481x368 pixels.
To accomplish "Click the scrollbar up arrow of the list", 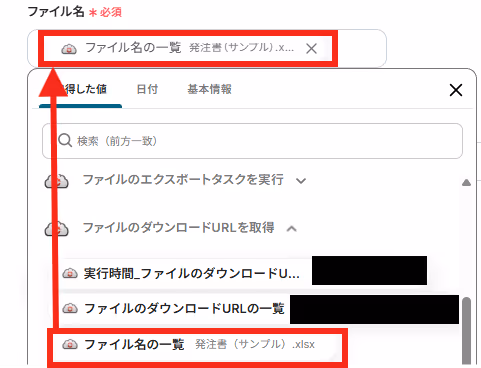I will click(467, 182).
